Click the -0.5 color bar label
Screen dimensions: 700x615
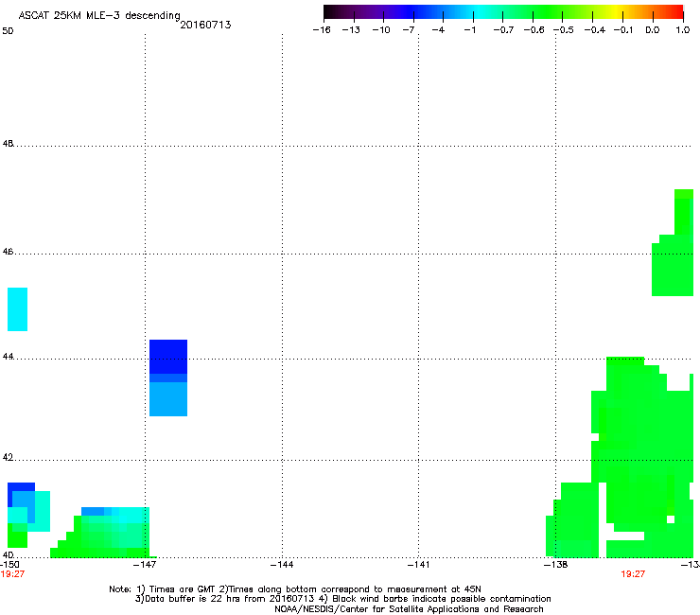[564, 30]
